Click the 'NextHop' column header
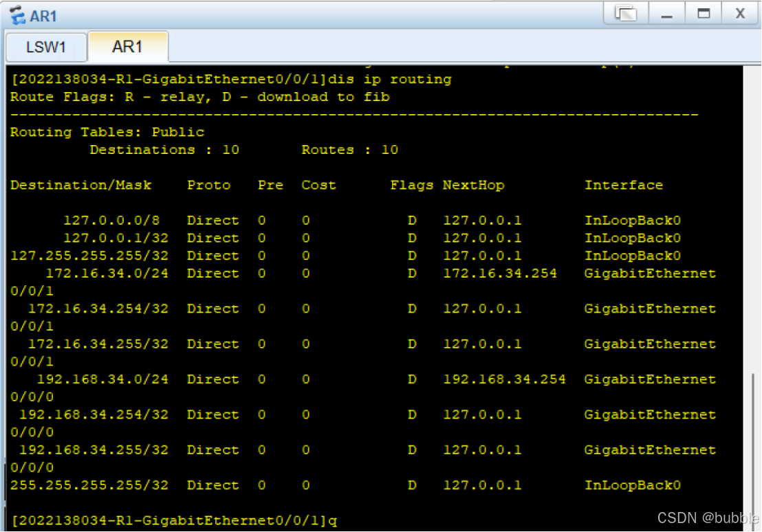The width and height of the screenshot is (762, 532). pyautogui.click(x=474, y=185)
